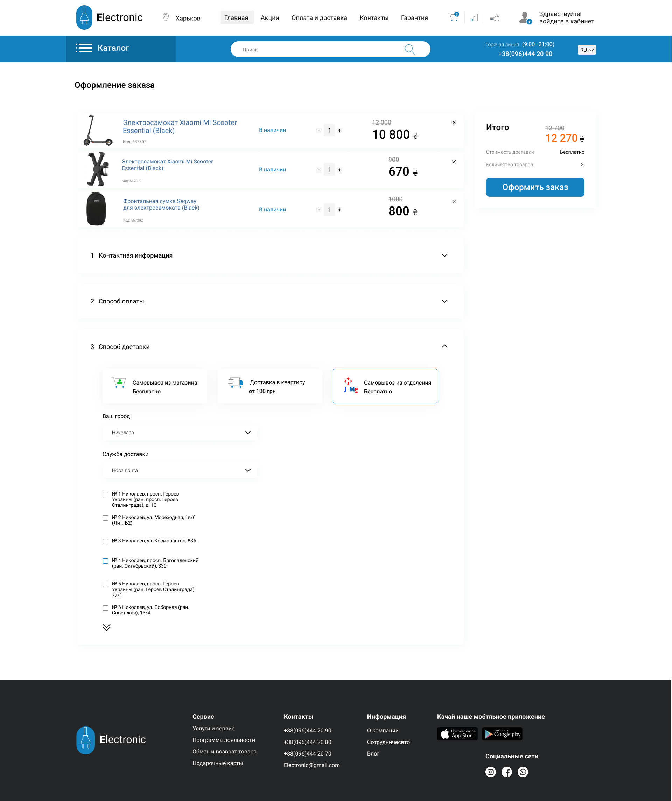Open the RU language dropdown
The image size is (672, 801).
pos(587,50)
